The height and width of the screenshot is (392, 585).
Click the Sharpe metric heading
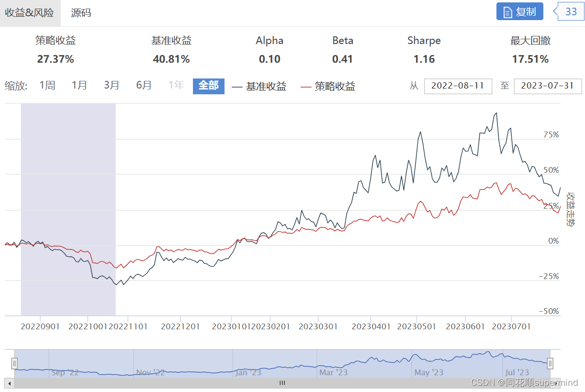click(x=424, y=41)
